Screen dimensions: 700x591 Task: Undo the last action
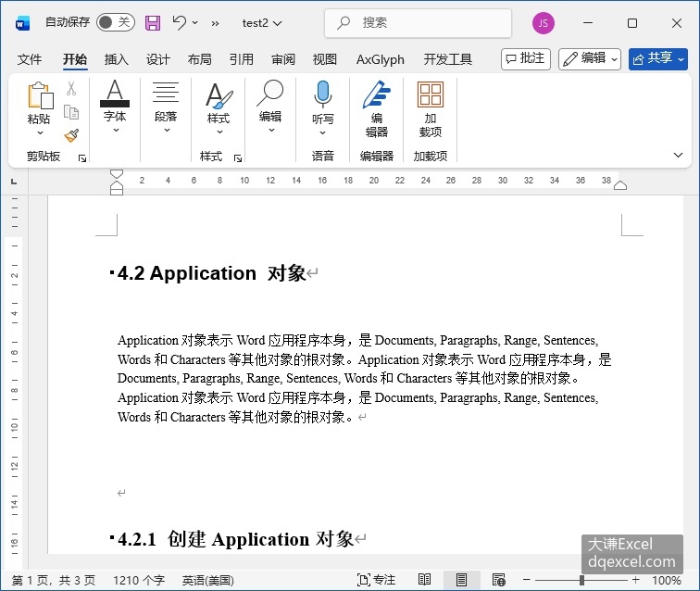click(179, 22)
